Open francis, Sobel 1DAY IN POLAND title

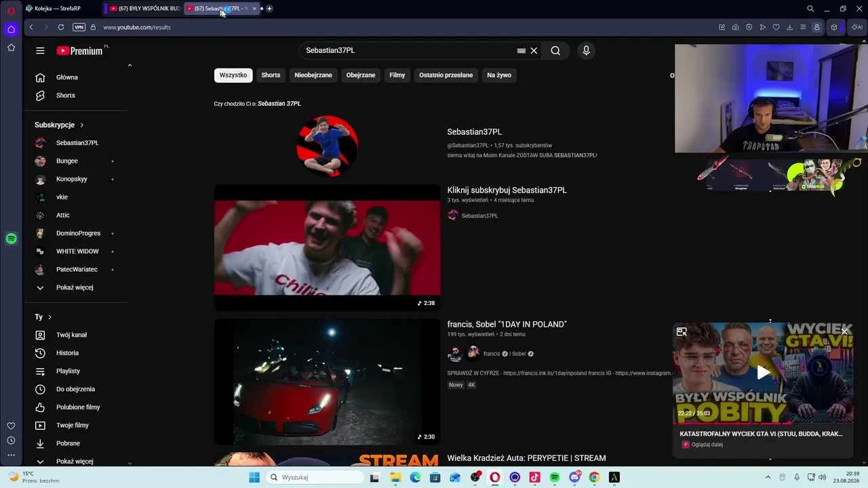pyautogui.click(x=507, y=325)
